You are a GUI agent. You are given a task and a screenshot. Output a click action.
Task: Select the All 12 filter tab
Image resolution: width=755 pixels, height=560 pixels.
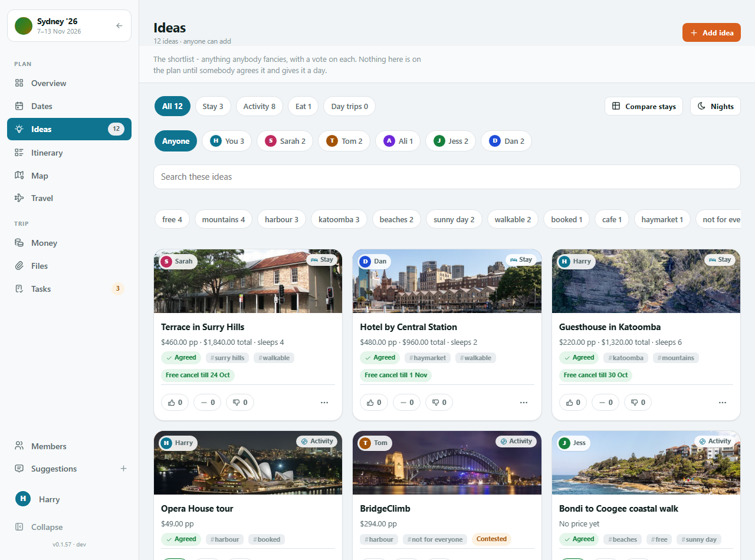pyautogui.click(x=173, y=106)
